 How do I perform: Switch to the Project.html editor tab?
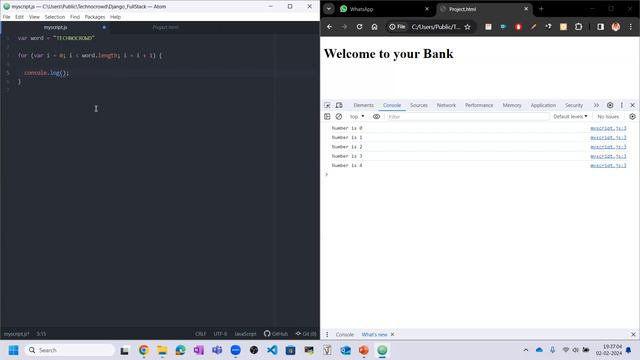click(165, 27)
